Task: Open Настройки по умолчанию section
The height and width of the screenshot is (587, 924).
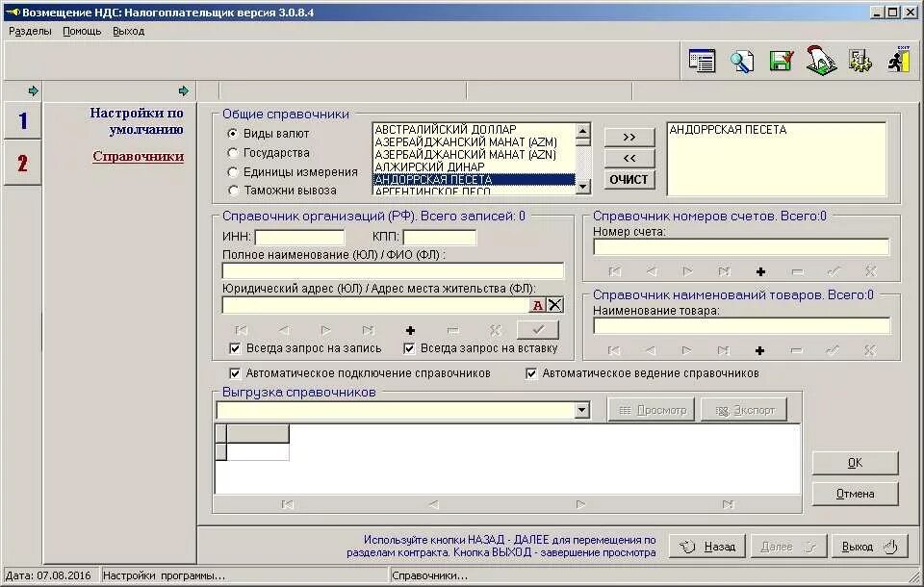Action: click(x=137, y=121)
